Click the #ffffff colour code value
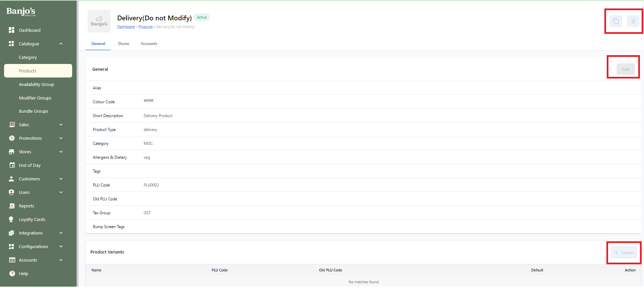 click(x=148, y=101)
